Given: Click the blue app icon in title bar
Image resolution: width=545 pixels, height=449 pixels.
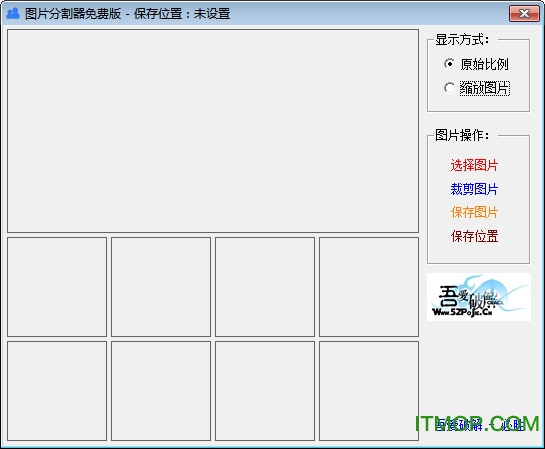Looking at the screenshot, I should [x=13, y=14].
